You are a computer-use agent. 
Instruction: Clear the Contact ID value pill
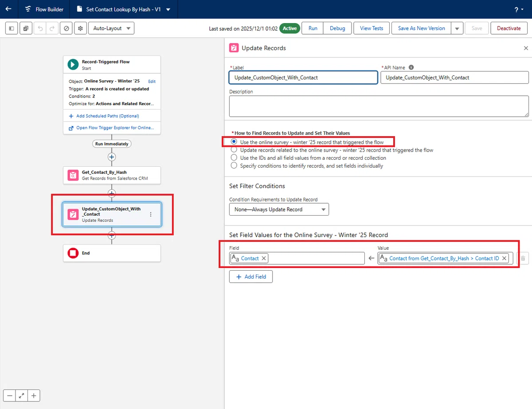click(x=505, y=258)
